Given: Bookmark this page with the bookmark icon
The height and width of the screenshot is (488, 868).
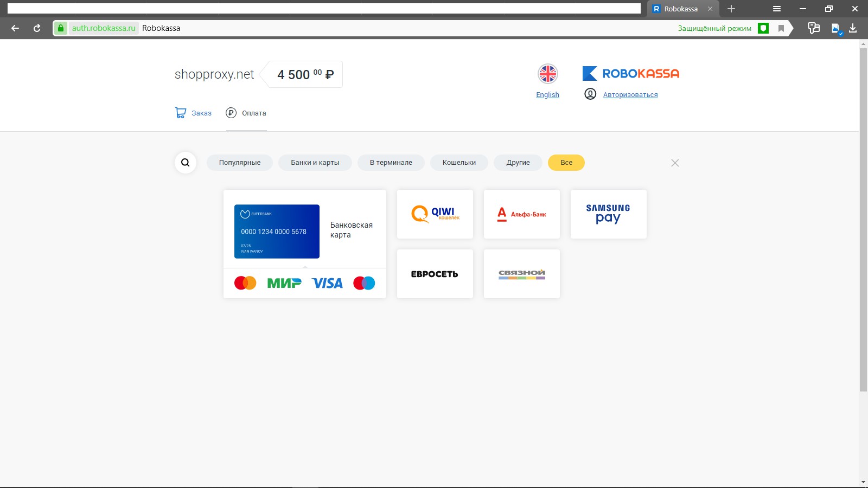Looking at the screenshot, I should 781,28.
